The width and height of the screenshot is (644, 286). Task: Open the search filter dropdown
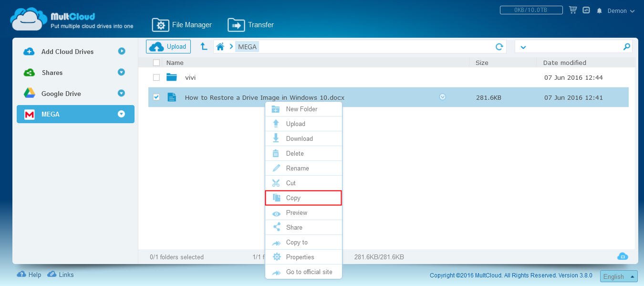click(523, 47)
